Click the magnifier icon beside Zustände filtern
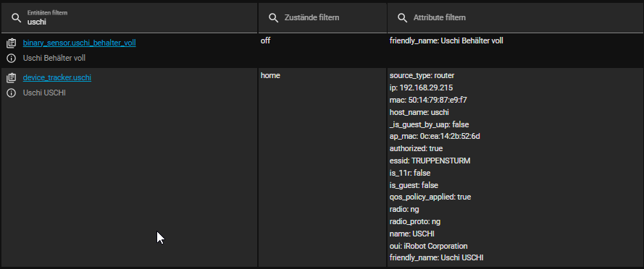 (x=273, y=18)
